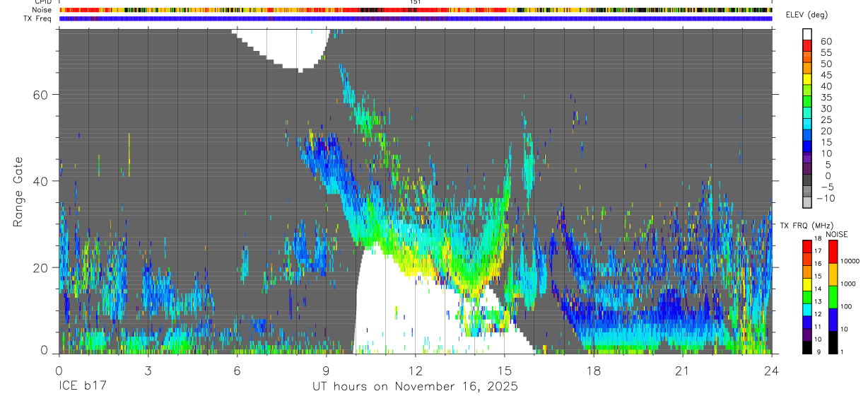Click the 9 tick on UT hours axis
868x401 pixels.
[x=326, y=370]
